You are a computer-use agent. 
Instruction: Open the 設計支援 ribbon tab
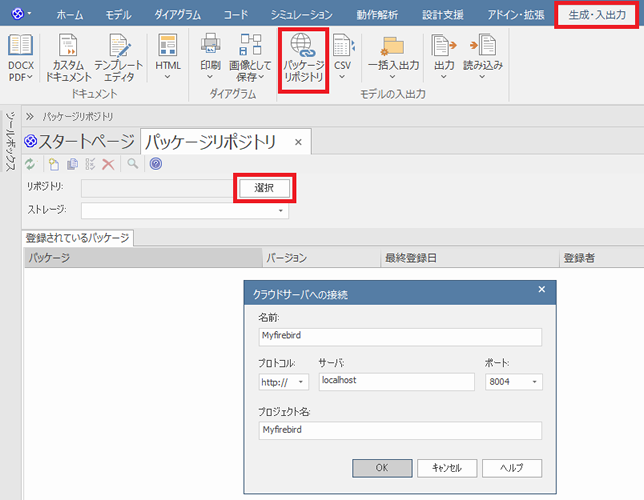(443, 15)
